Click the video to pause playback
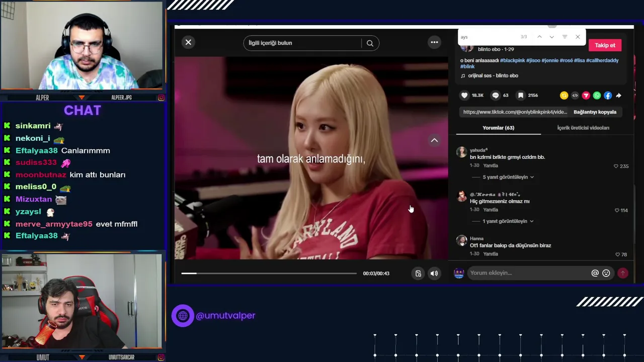Image resolution: width=644 pixels, height=362 pixels. [x=311, y=158]
